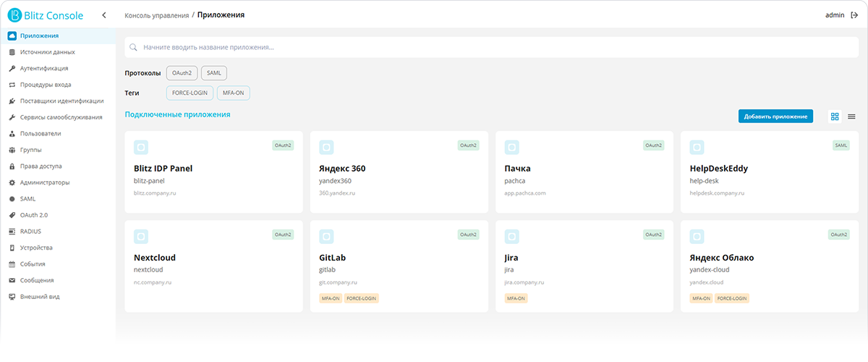868x362 pixels.
Task: Click the Blitz Console logo icon
Action: pyautogui.click(x=13, y=15)
